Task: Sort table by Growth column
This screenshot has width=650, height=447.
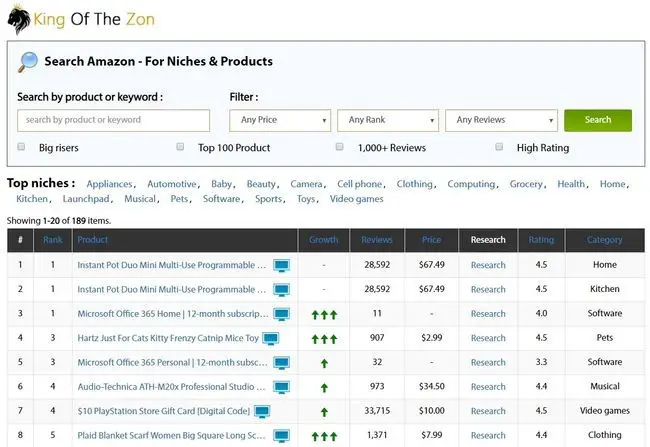Action: pos(323,240)
